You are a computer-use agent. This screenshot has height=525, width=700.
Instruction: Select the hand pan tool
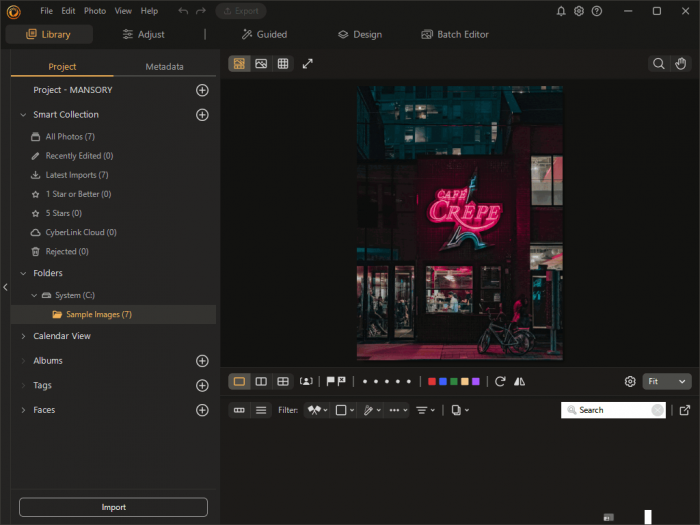[x=681, y=64]
